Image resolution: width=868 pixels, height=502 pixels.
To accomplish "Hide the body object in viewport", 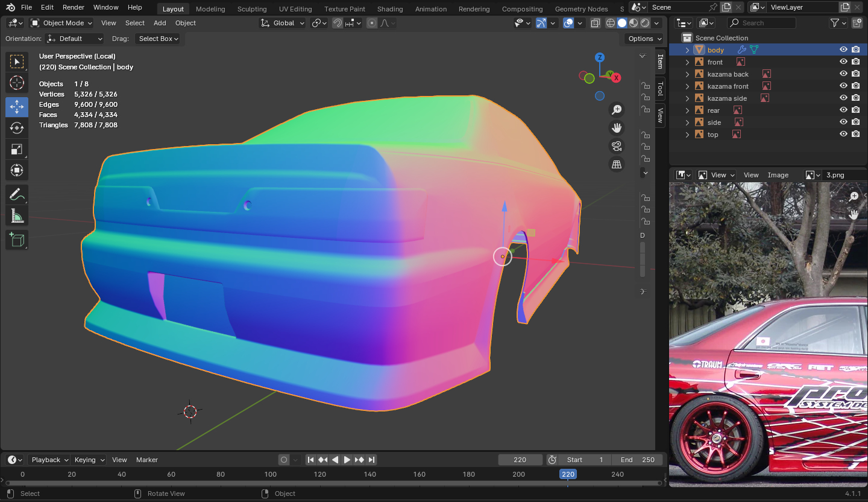I will click(843, 50).
